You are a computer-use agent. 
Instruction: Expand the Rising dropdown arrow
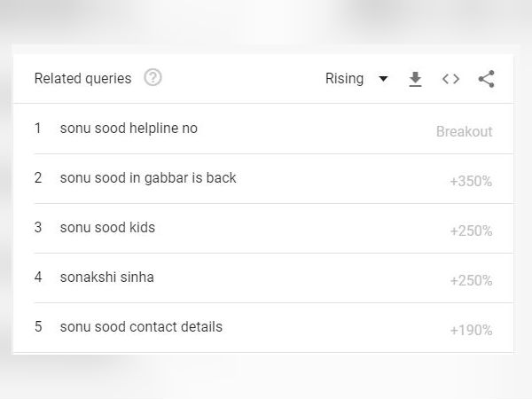pos(383,79)
